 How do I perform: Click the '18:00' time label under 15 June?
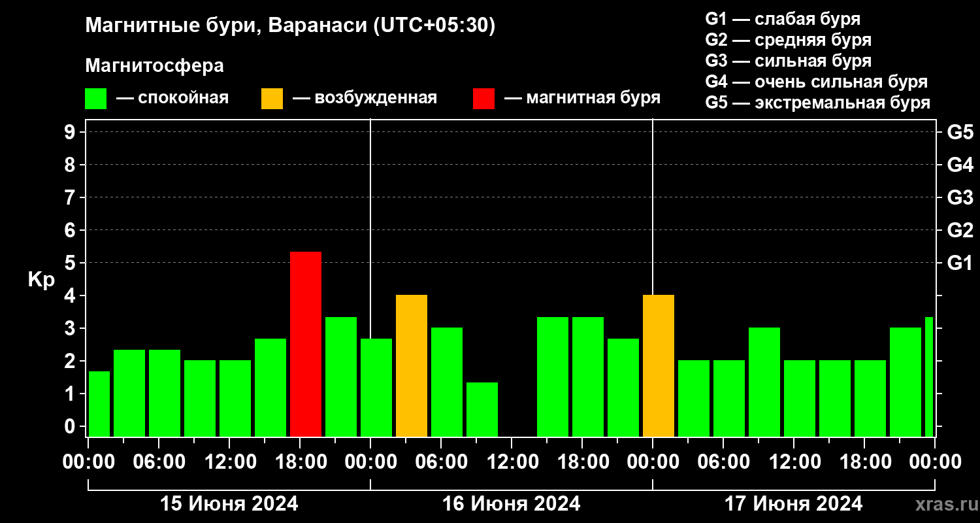pyautogui.click(x=300, y=462)
